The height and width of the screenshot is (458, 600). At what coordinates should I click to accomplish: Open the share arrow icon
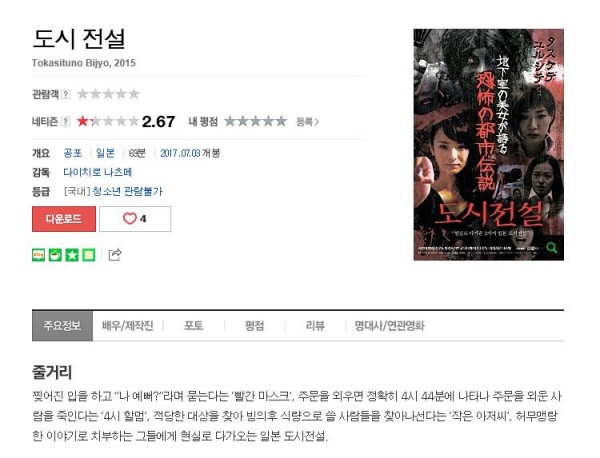(x=115, y=254)
